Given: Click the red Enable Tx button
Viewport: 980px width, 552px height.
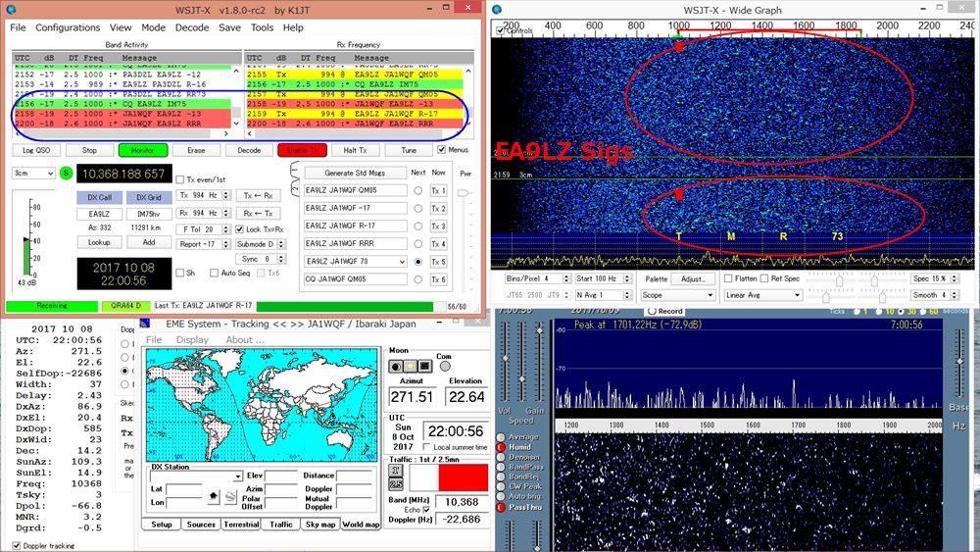Looking at the screenshot, I should (x=302, y=150).
